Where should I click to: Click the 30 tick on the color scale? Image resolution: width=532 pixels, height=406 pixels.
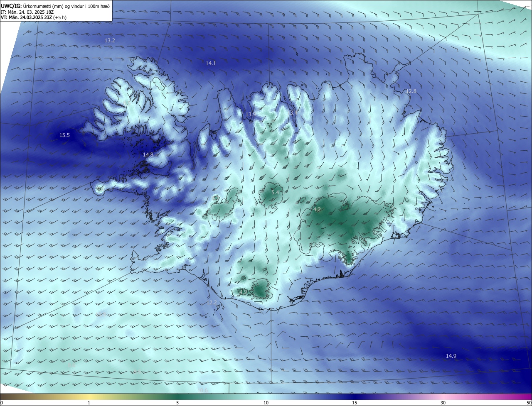click(x=443, y=403)
